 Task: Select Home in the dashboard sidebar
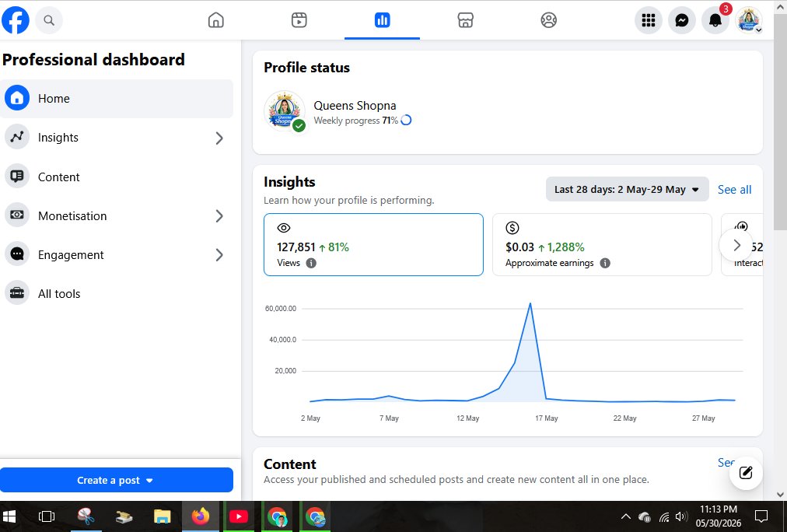[x=117, y=98]
